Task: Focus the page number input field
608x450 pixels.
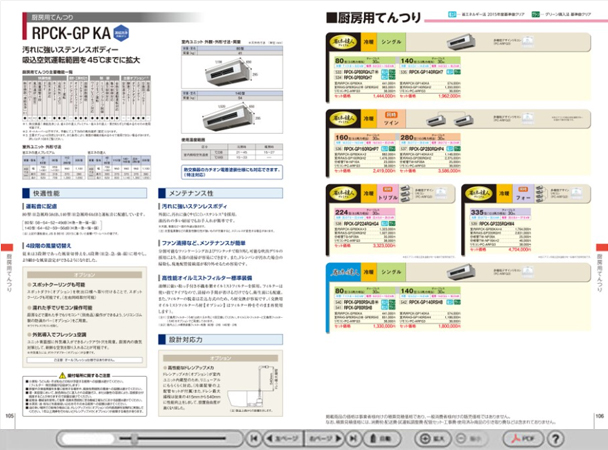Action: coord(88,439)
